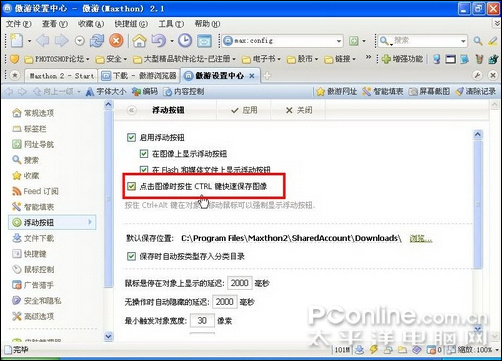Open the history clock icon
This screenshot has height=361, width=502.
click(185, 41)
